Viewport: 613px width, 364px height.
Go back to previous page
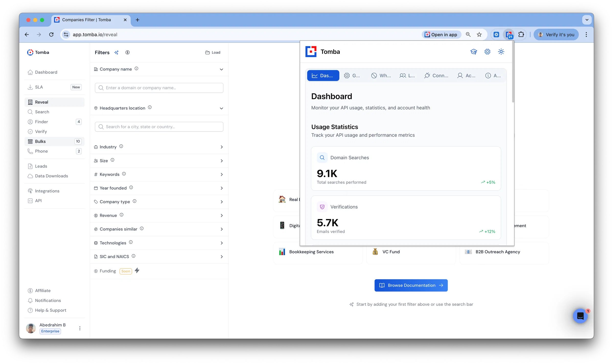coord(27,34)
